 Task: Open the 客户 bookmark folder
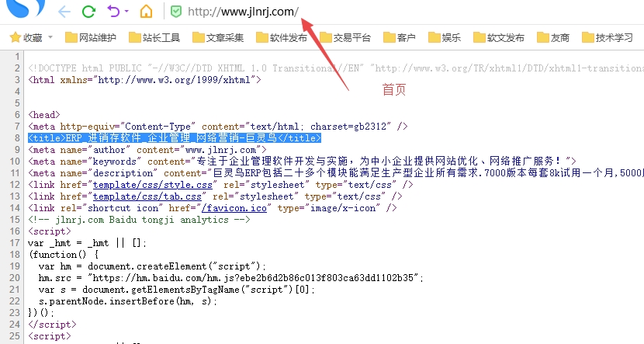coord(398,37)
